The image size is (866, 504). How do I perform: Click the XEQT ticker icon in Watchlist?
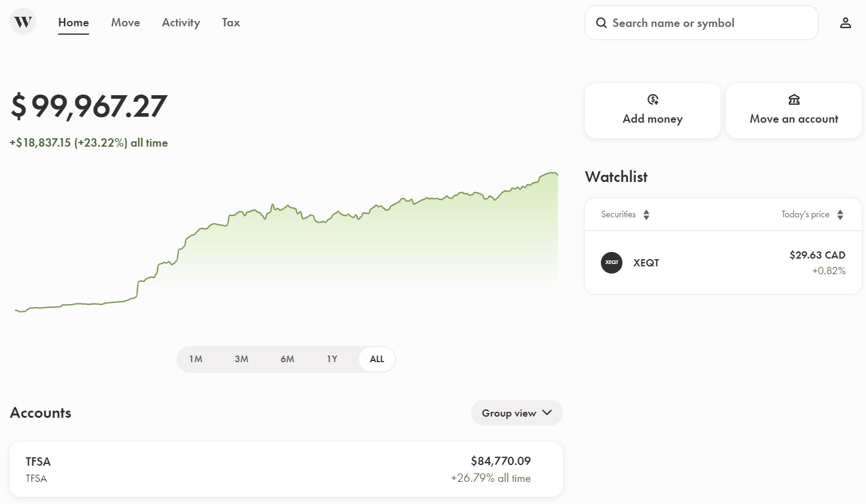click(x=611, y=262)
